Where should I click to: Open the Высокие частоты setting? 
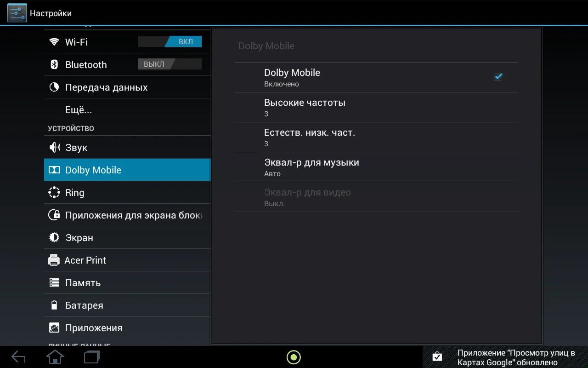[376, 107]
